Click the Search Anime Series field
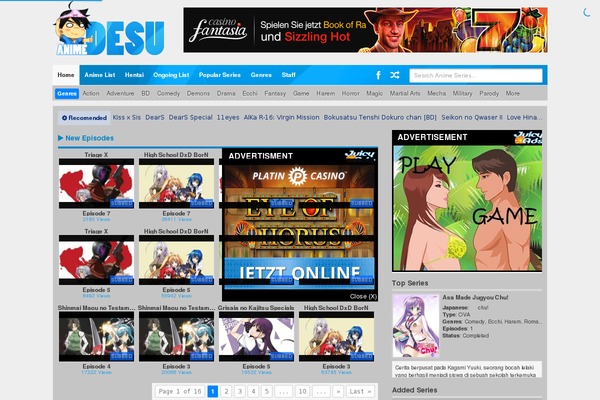 click(x=476, y=75)
